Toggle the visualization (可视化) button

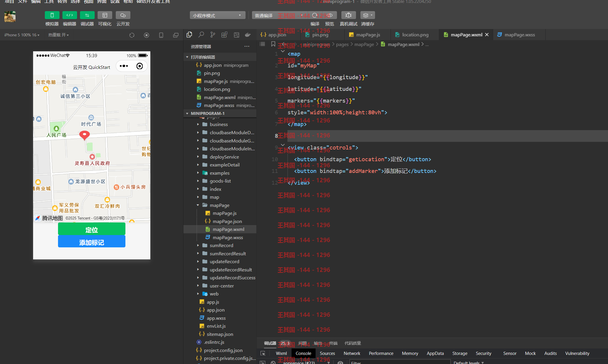(x=105, y=15)
